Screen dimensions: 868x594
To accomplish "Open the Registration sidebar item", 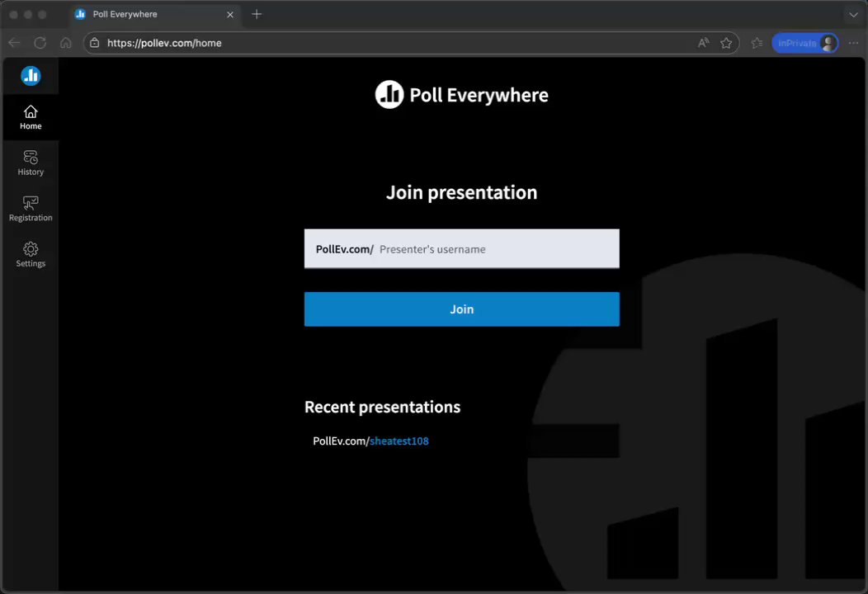I will click(31, 209).
